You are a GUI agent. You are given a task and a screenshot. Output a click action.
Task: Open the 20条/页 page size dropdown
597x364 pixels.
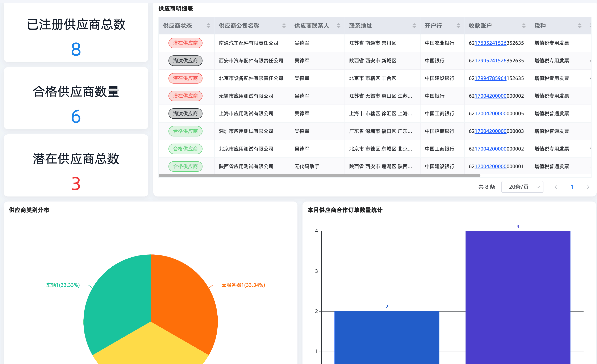[x=522, y=187]
